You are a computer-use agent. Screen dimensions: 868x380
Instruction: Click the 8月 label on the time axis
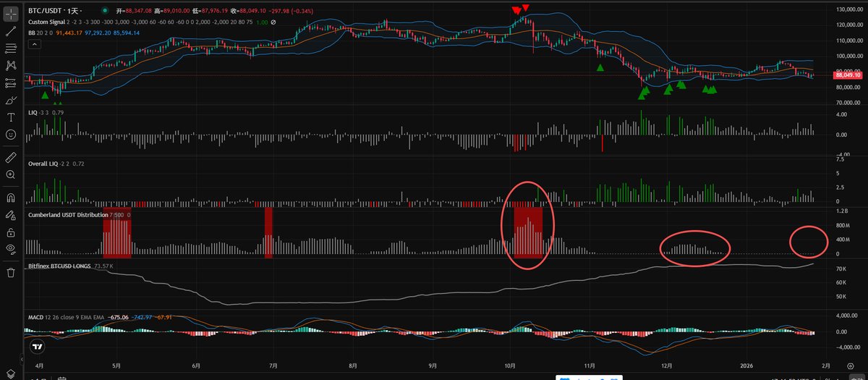(352, 366)
